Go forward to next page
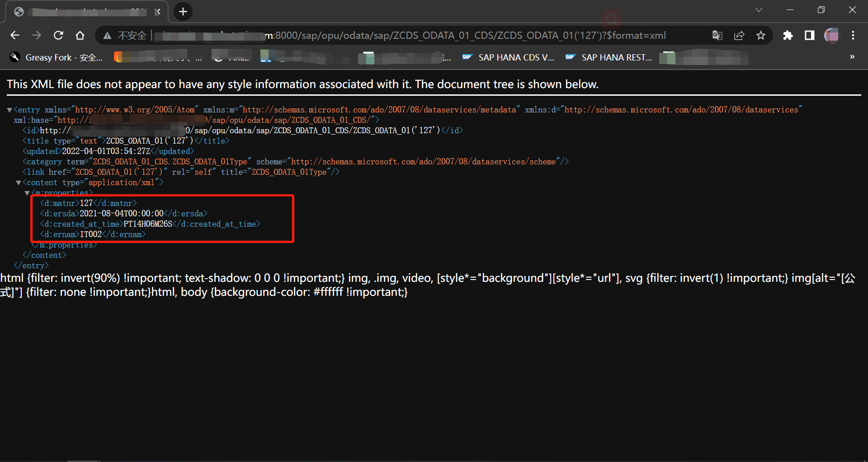The image size is (868, 462). click(x=37, y=35)
